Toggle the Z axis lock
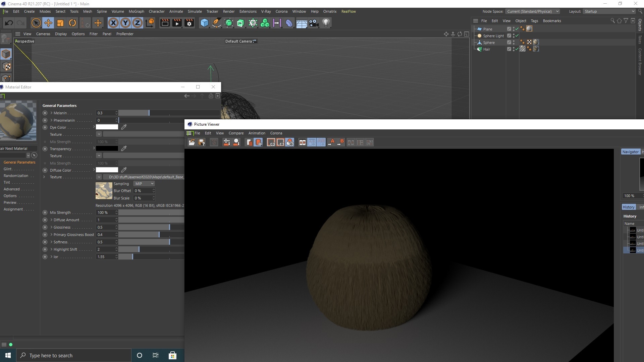 pos(138,23)
